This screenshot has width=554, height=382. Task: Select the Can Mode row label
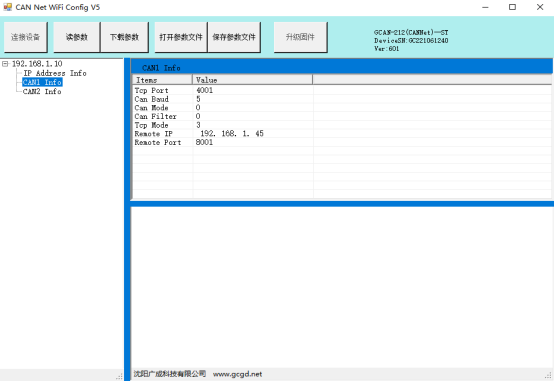click(151, 108)
